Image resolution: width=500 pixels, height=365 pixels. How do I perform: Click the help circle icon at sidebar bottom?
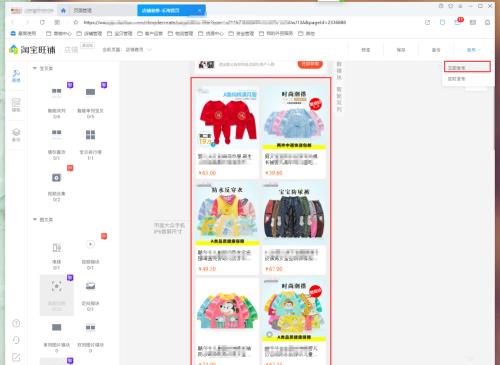pyautogui.click(x=16, y=323)
